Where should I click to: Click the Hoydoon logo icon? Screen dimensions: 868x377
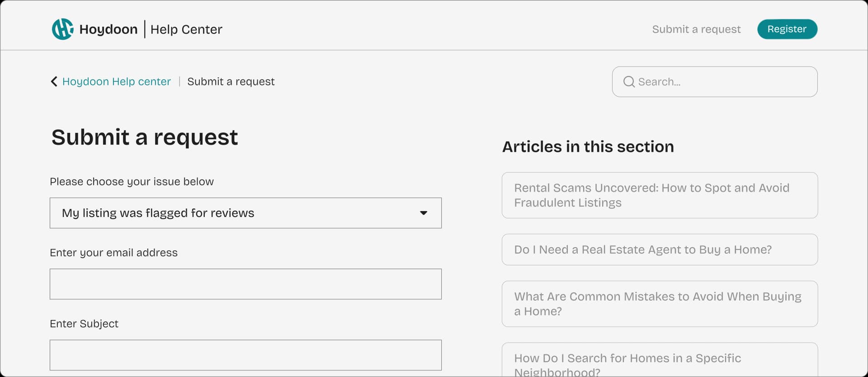click(62, 29)
